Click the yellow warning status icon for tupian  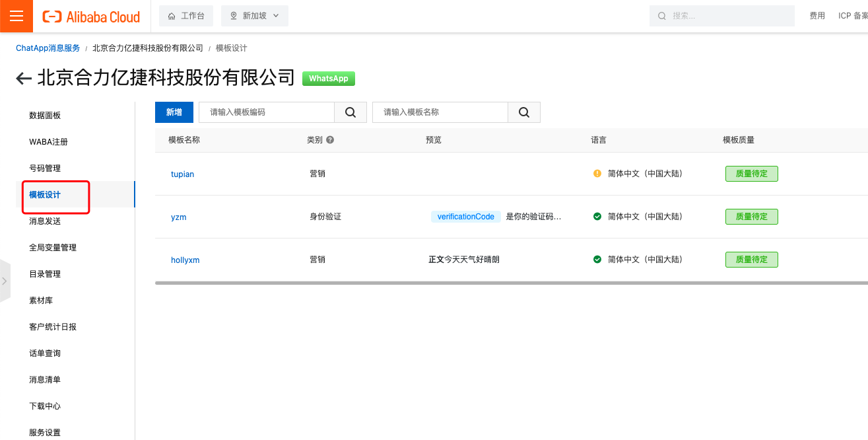597,174
